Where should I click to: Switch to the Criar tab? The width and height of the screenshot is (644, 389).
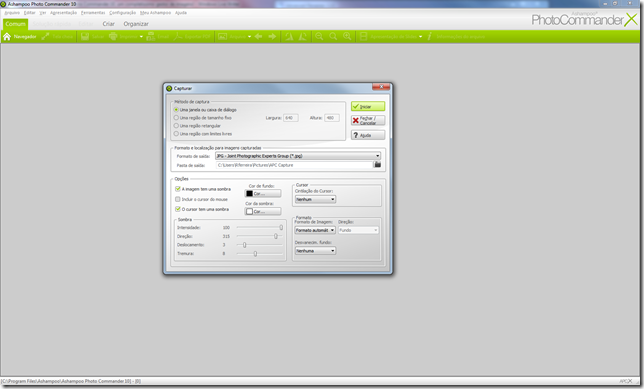coord(108,24)
